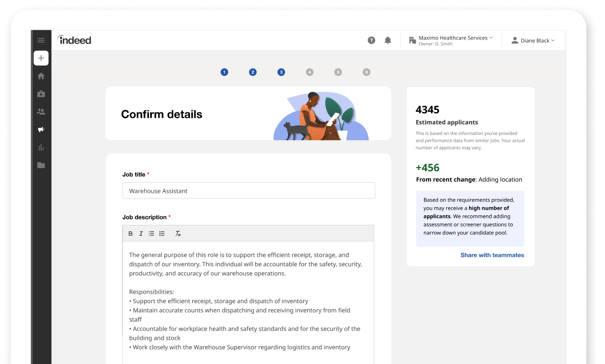The height and width of the screenshot is (364, 605).
Task: Go to step 4 in progress indicator
Action: pyautogui.click(x=310, y=72)
